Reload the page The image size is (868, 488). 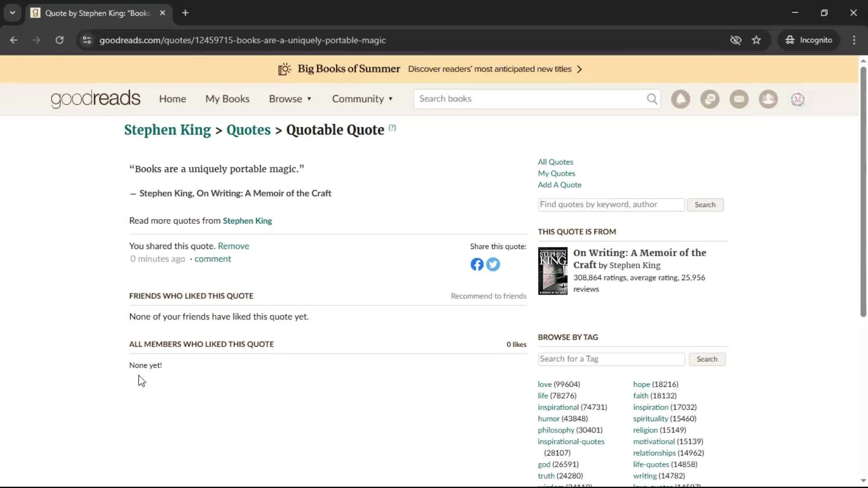tap(59, 40)
